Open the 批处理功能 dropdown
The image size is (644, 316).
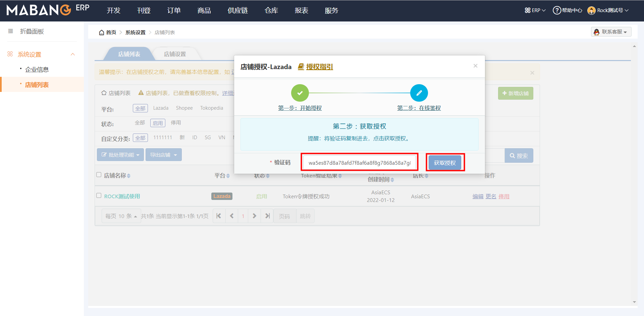pyautogui.click(x=120, y=155)
